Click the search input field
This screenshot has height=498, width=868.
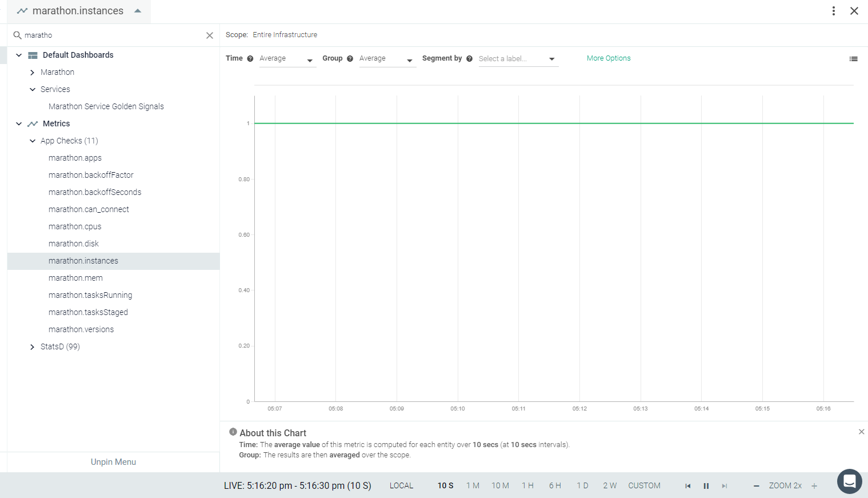[113, 35]
